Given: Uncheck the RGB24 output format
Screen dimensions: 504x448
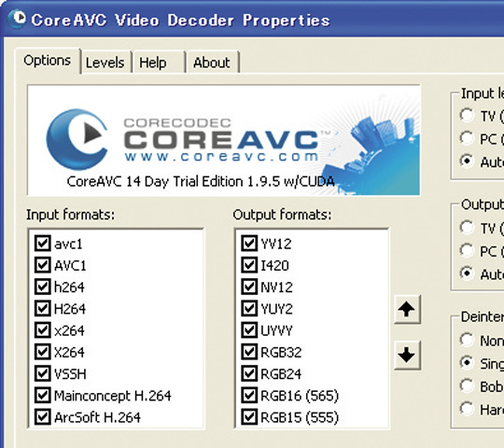Looking at the screenshot, I should point(249,373).
